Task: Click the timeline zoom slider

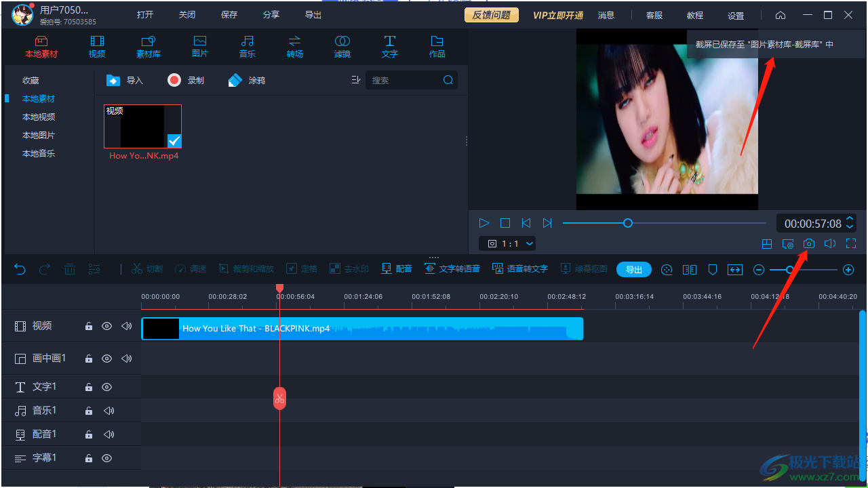Action: 804,270
